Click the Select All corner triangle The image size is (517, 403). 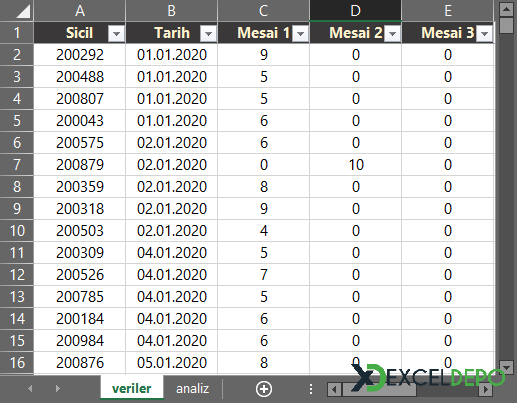[23, 11]
